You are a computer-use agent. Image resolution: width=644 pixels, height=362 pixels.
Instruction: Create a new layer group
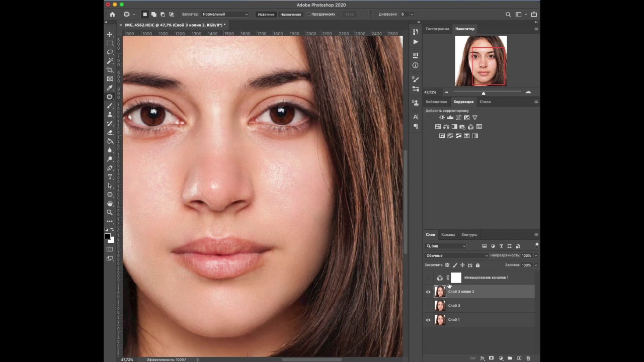click(510, 358)
